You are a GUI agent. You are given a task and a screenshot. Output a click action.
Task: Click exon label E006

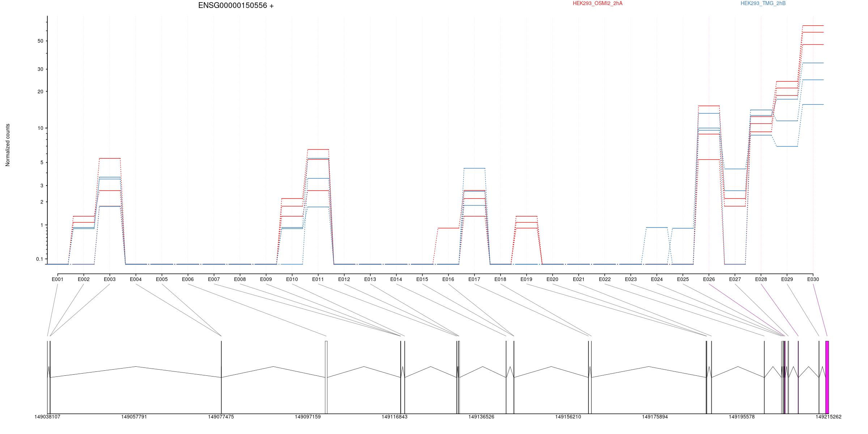[x=188, y=279]
